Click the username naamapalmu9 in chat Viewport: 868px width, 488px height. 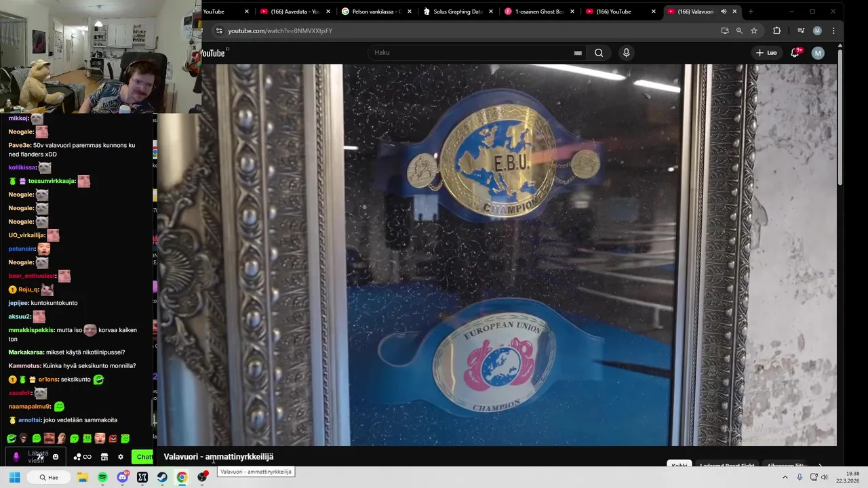29,407
